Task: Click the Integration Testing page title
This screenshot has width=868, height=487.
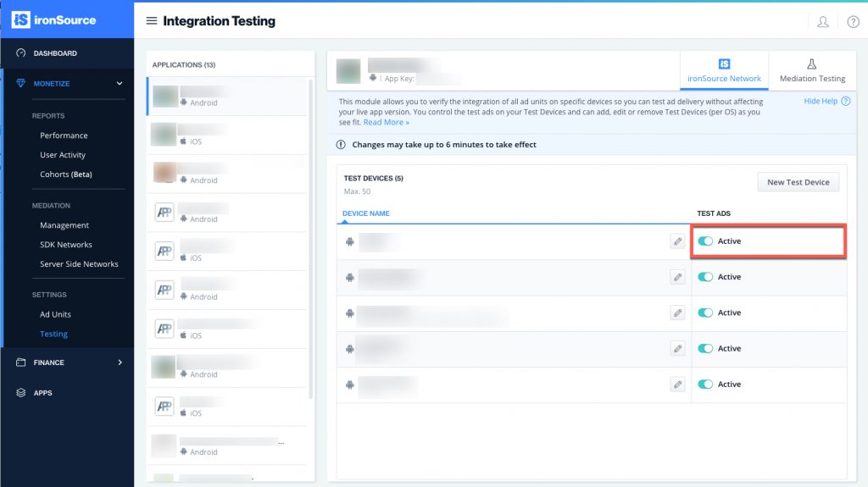Action: click(x=220, y=21)
